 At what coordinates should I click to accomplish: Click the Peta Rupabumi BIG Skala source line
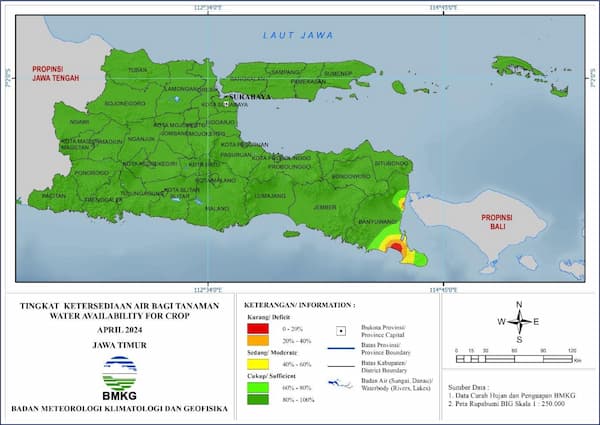coord(507,404)
